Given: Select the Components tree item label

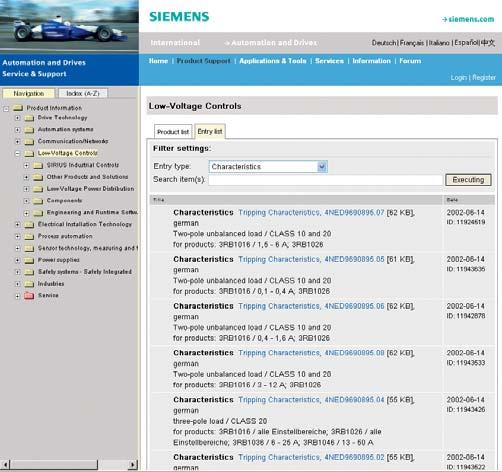Looking at the screenshot, I should point(64,201).
